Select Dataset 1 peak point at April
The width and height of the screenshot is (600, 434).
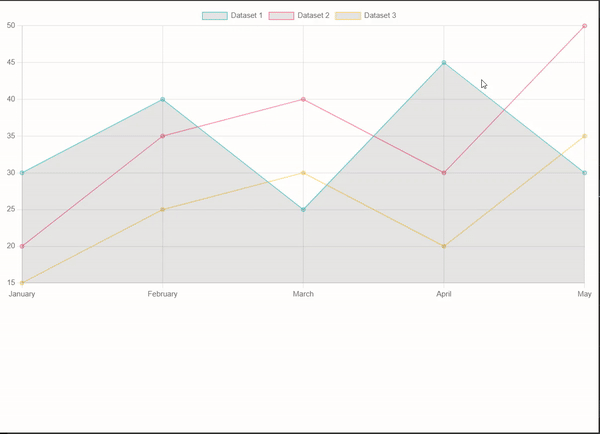444,63
